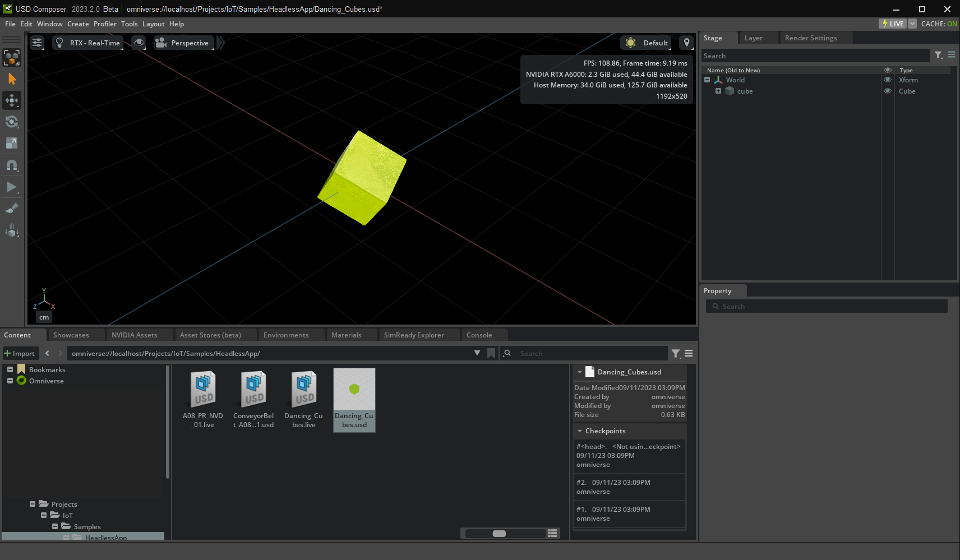This screenshot has width=960, height=560.
Task: Select the Move tool in left toolbar
Action: [12, 101]
